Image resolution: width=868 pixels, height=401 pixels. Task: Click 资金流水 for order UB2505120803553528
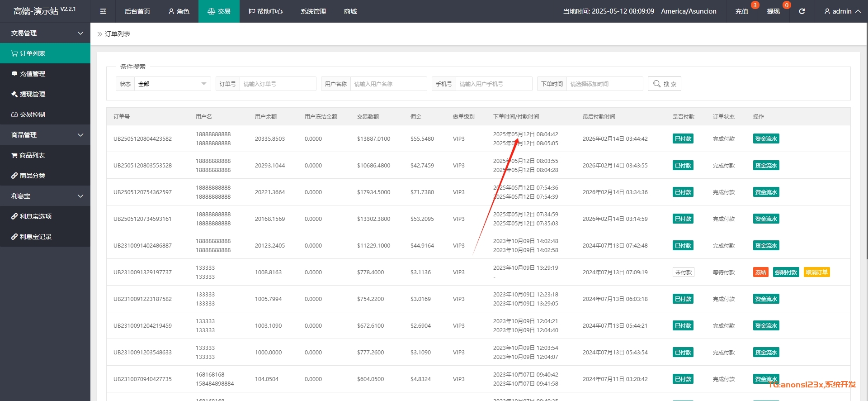(766, 166)
